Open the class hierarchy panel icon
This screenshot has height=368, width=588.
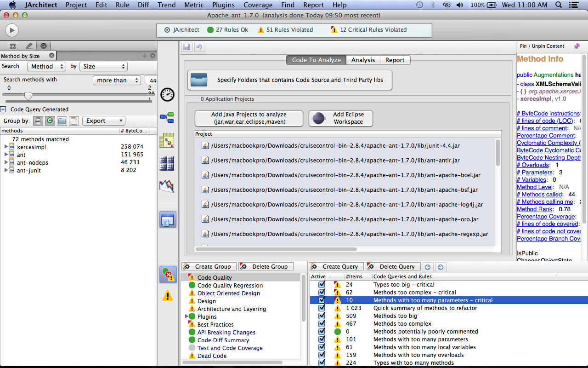[x=13, y=46]
